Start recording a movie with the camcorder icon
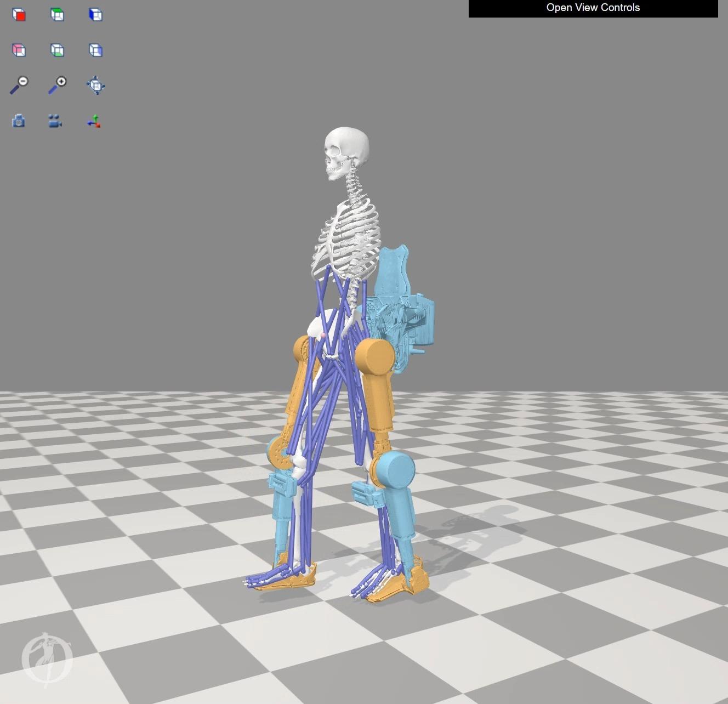This screenshot has height=704, width=728. pos(55,121)
